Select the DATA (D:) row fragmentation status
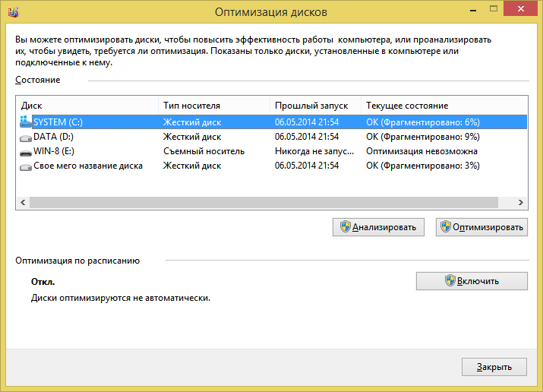 pos(422,137)
